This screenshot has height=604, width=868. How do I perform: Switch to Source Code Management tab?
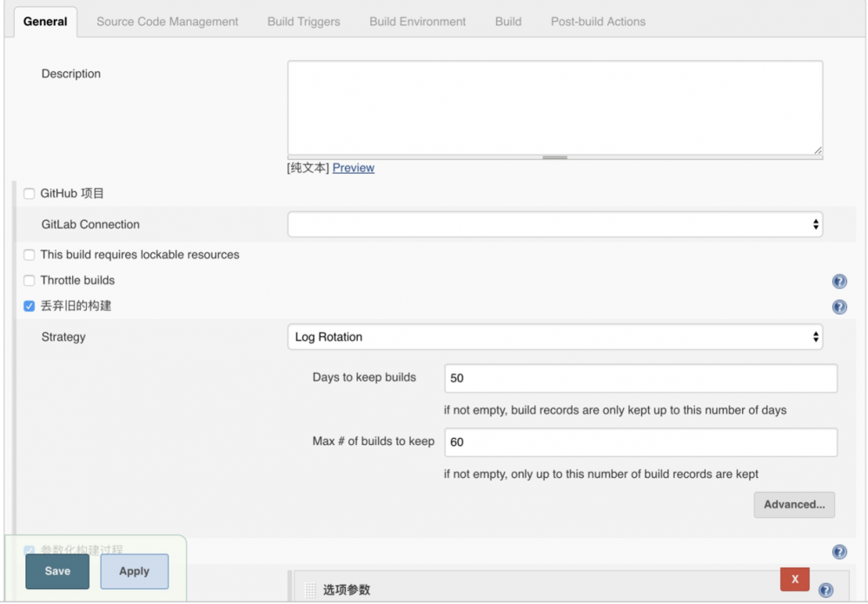(x=166, y=22)
